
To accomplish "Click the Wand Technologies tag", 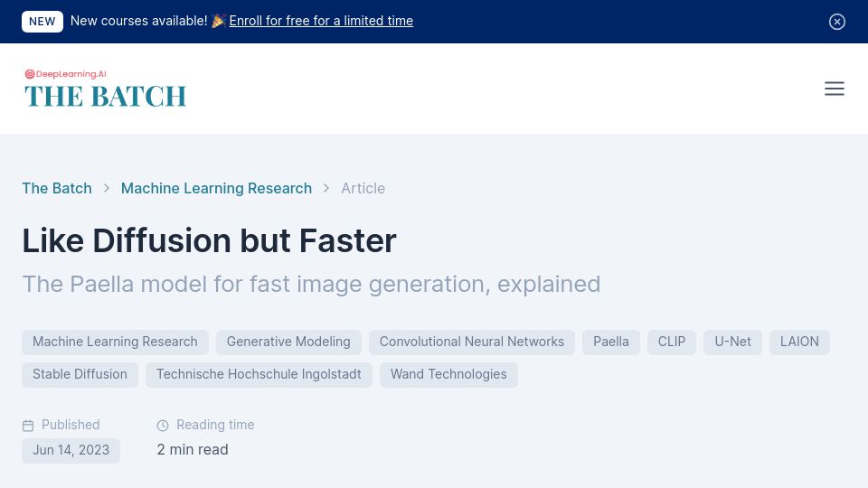I will pos(448,374).
